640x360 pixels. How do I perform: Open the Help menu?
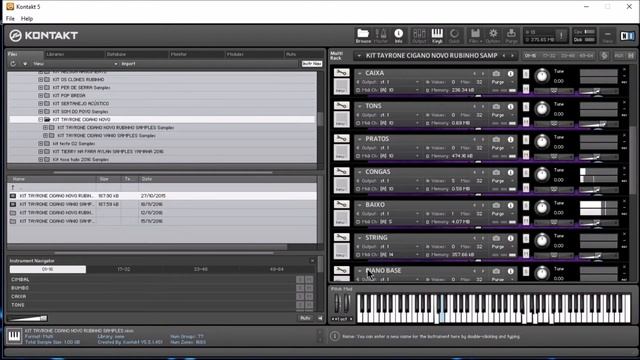pos(27,18)
